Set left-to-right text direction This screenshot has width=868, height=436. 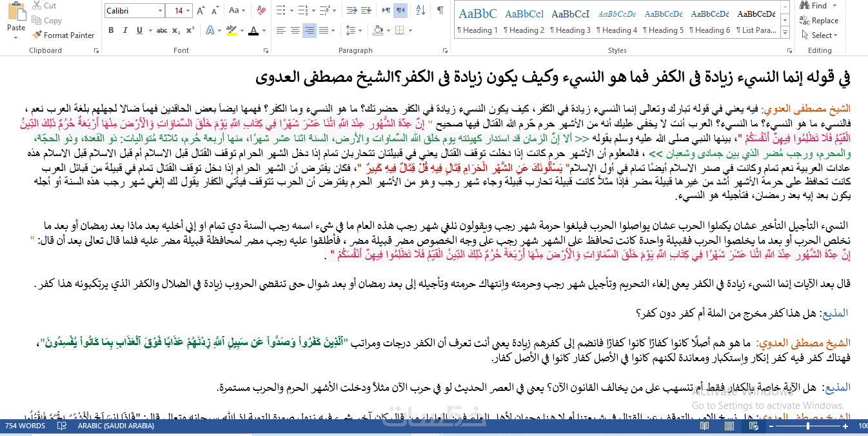click(x=386, y=11)
